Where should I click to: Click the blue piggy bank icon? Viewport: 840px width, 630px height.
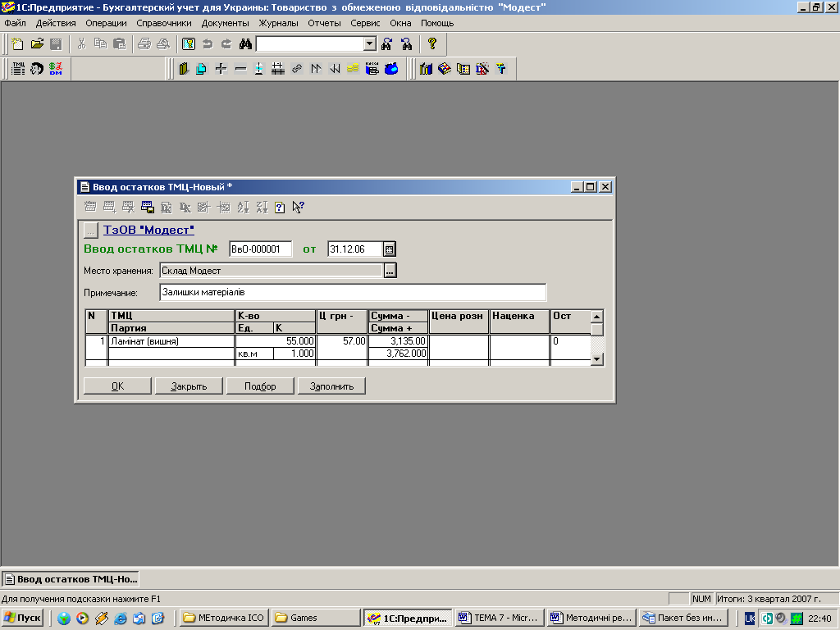pyautogui.click(x=391, y=69)
